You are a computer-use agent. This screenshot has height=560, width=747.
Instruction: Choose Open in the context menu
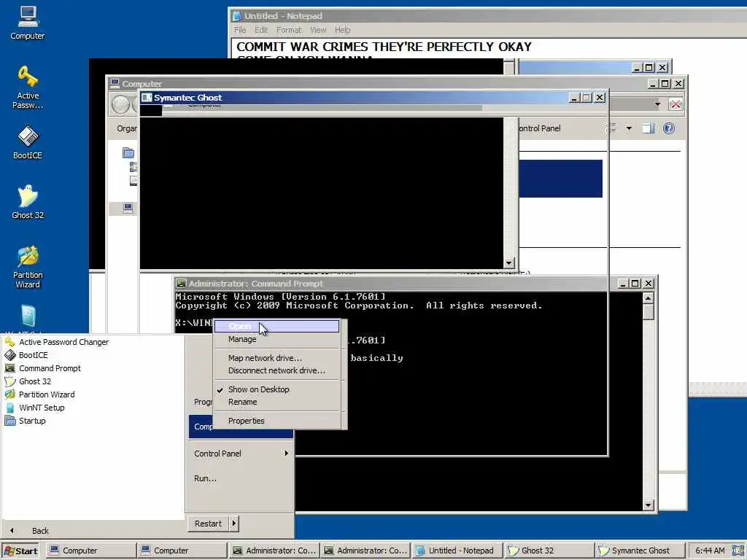(276, 326)
